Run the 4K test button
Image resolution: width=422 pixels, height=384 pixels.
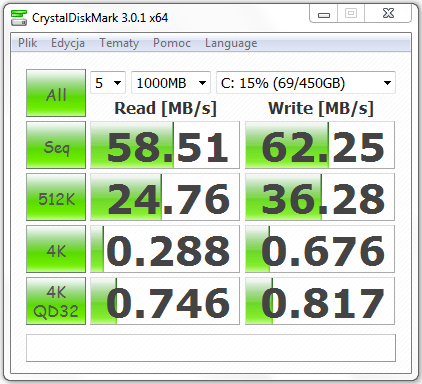pos(56,249)
